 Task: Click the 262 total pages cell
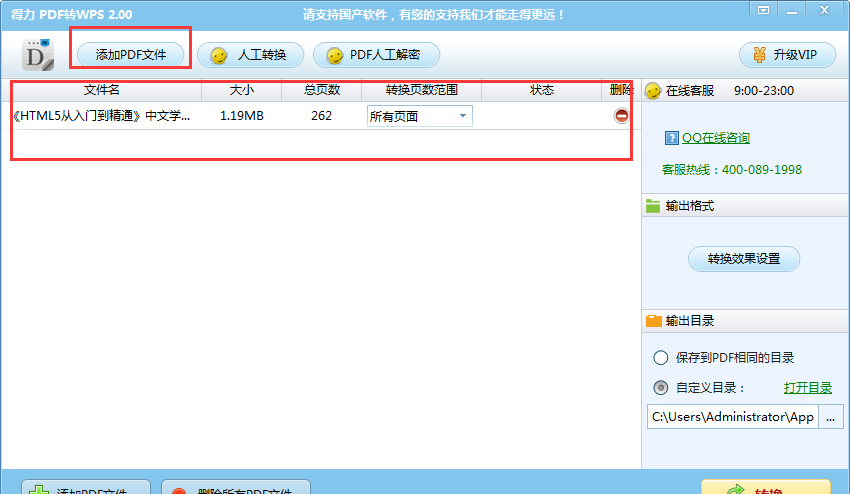coord(321,116)
